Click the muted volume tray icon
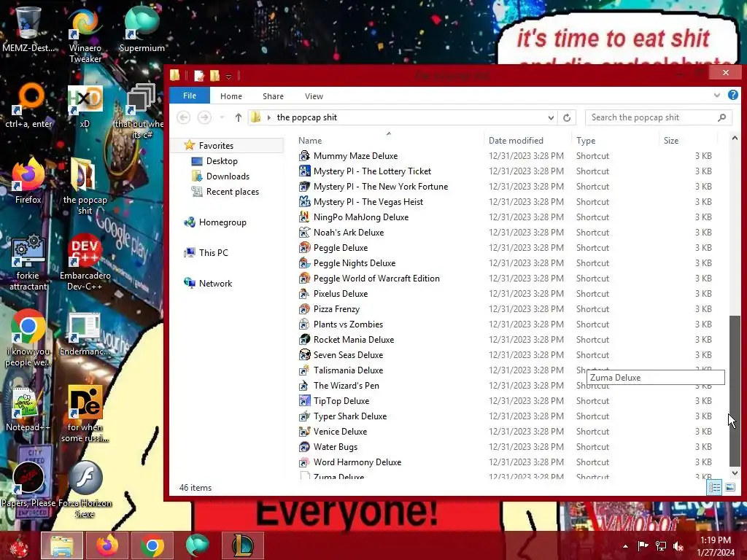Screen dimensions: 747x560 coord(678,546)
